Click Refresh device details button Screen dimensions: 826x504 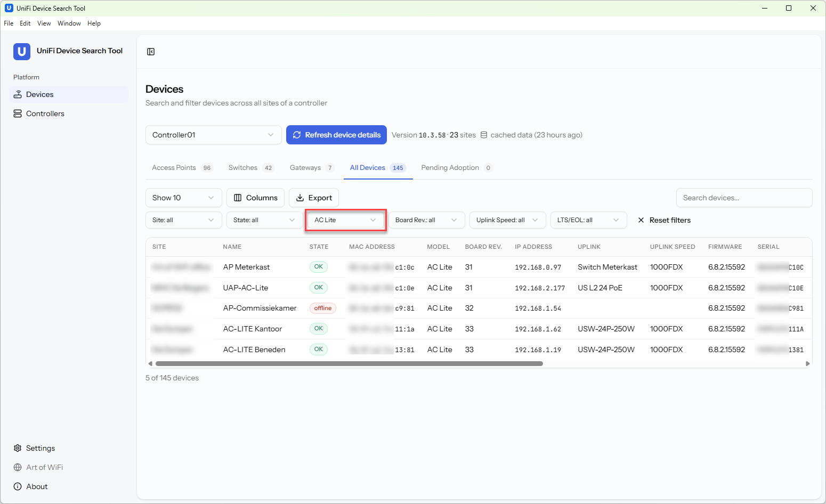[x=337, y=135]
